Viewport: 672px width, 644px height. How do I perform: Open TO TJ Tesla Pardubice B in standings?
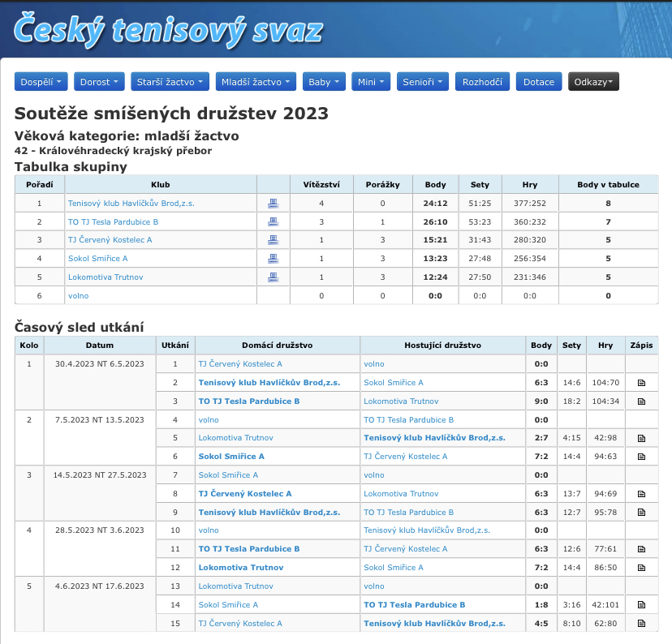(113, 221)
